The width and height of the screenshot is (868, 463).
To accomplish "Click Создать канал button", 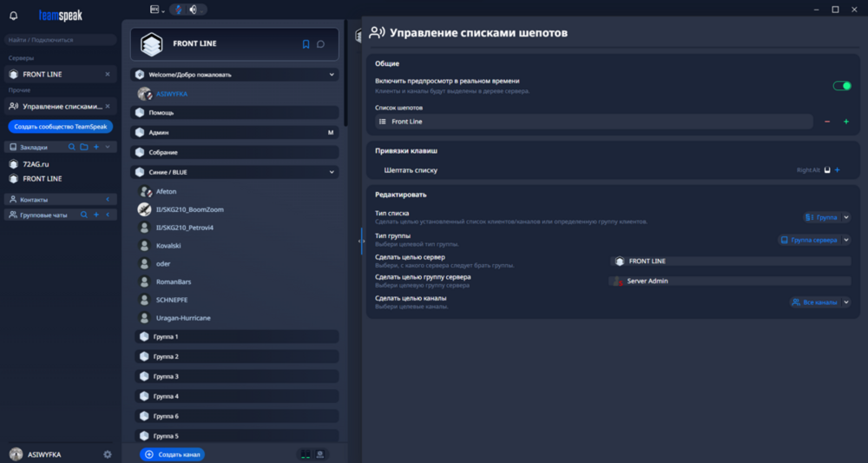I will point(172,454).
